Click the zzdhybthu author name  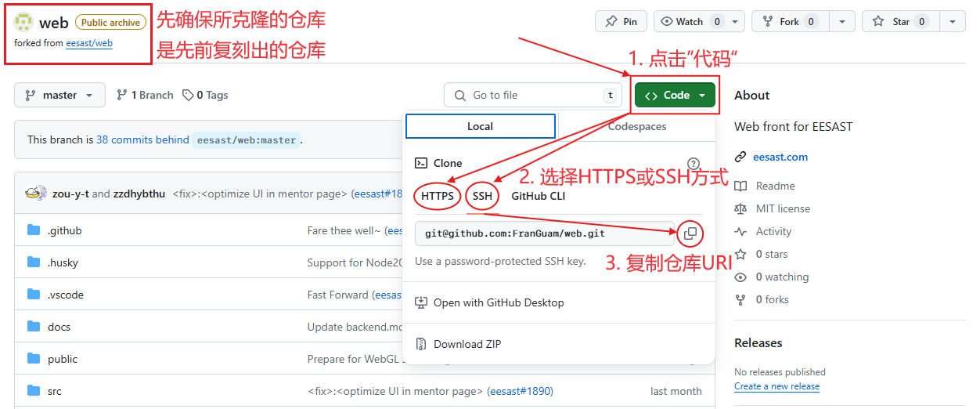coord(139,194)
